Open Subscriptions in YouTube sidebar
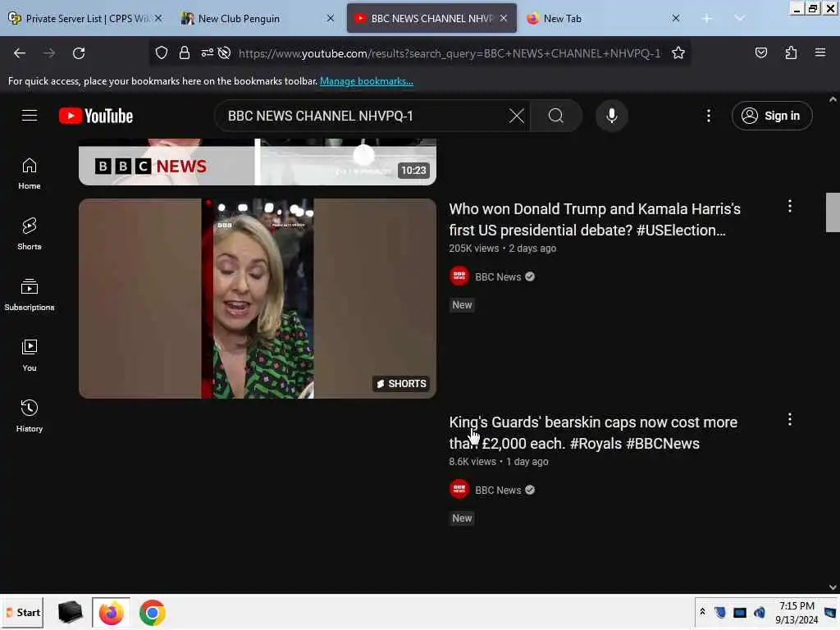The width and height of the screenshot is (840, 630). click(x=30, y=295)
